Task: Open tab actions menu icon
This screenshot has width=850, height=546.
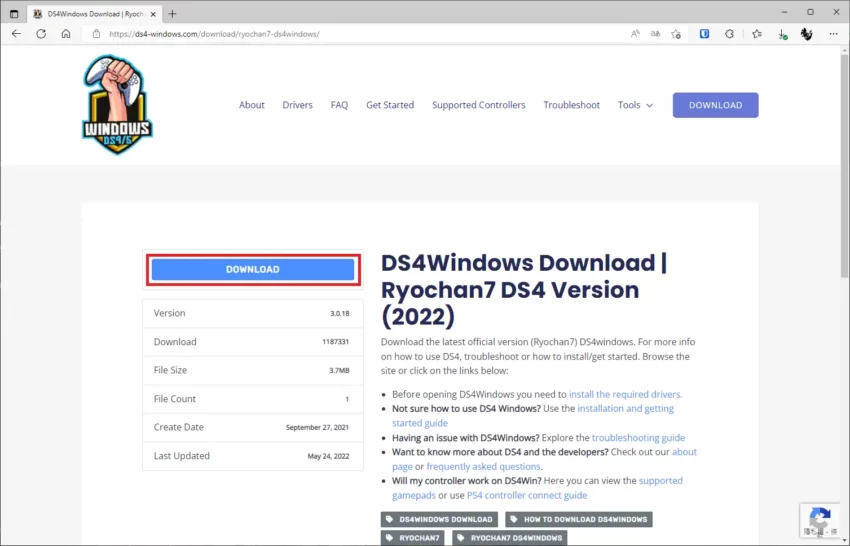Action: [x=14, y=14]
